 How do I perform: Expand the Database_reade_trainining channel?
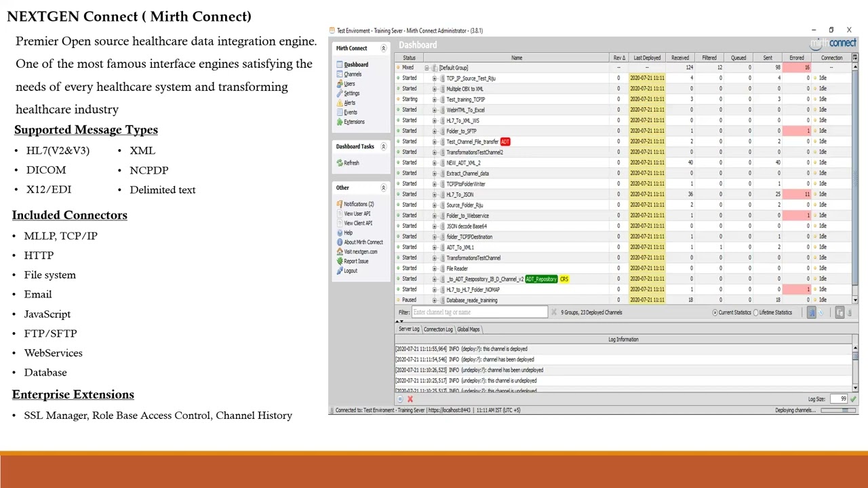pyautogui.click(x=434, y=300)
